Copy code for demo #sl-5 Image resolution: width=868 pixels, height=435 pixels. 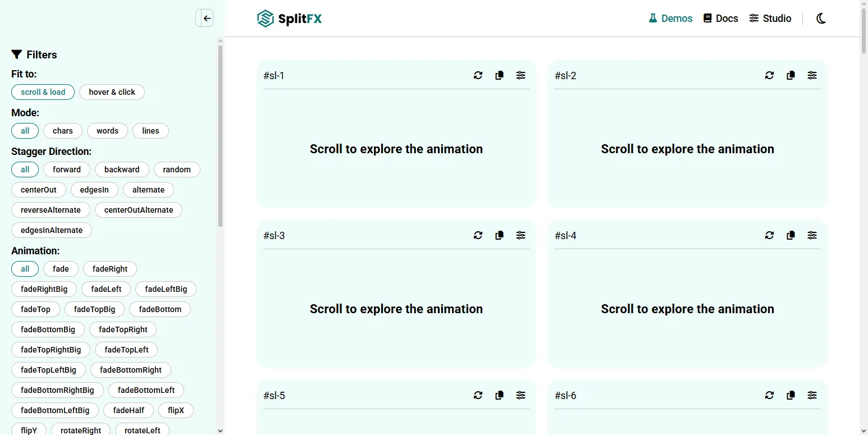(499, 395)
